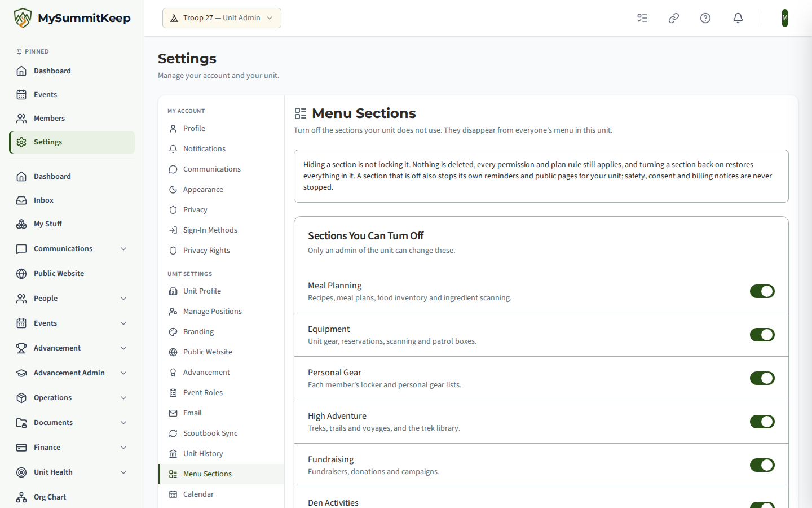812x508 pixels.
Task: Go to the pinned Dashboard link
Action: (x=72, y=71)
